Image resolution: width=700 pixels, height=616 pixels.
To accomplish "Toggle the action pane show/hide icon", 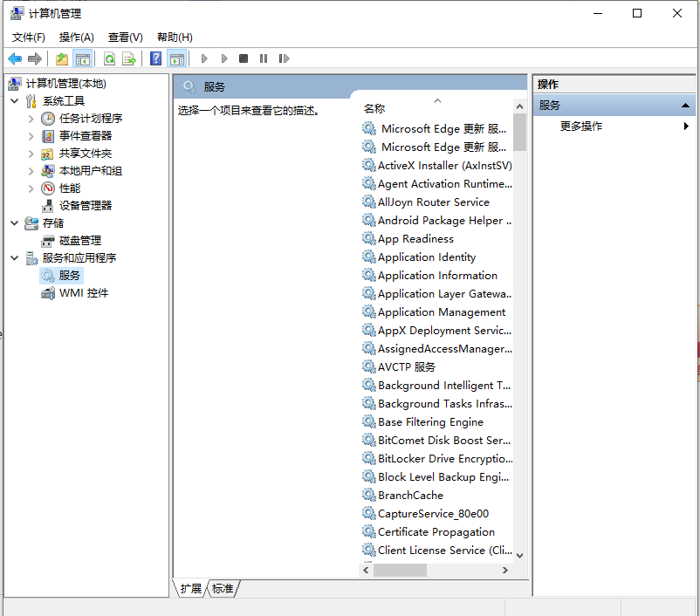I will click(x=177, y=58).
